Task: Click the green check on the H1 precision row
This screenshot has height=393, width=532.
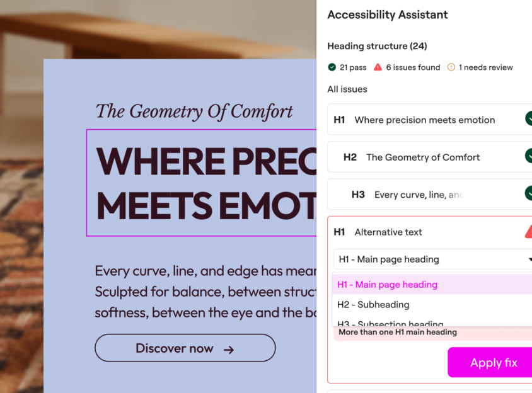Action: 528,120
